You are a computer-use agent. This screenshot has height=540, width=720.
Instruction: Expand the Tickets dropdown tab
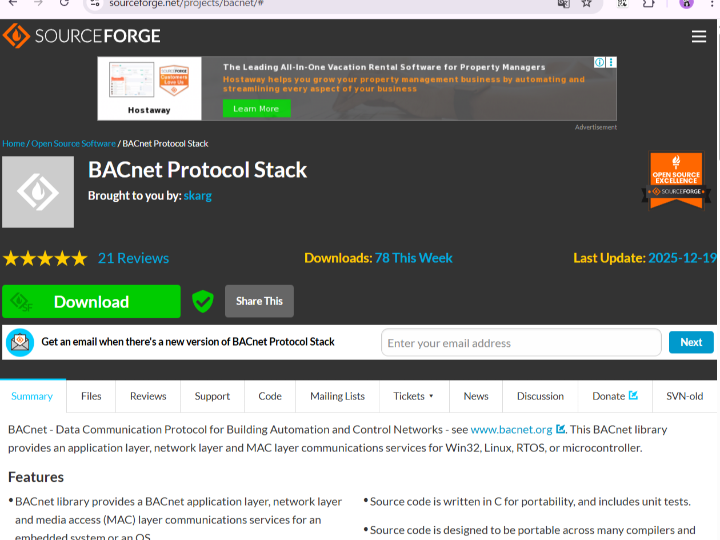(413, 396)
